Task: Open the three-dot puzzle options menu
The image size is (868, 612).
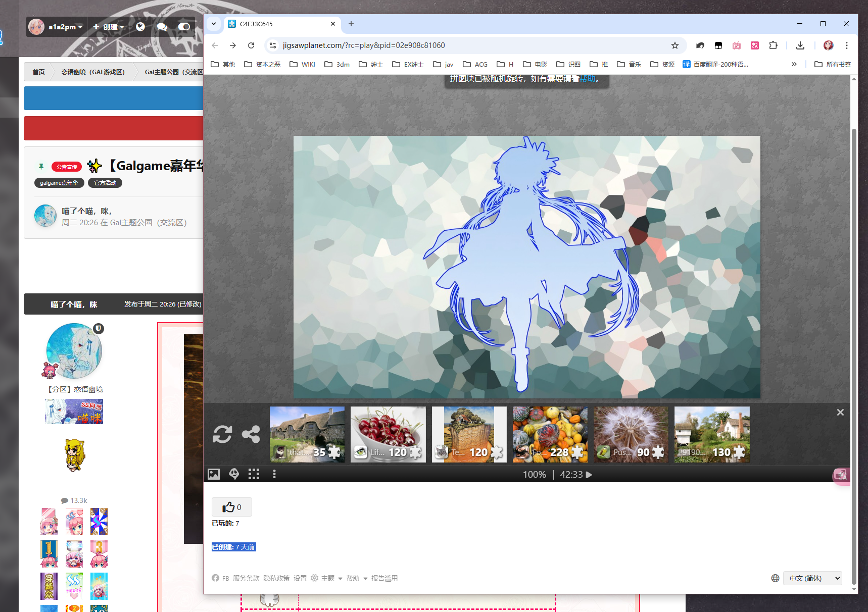Action: pyautogui.click(x=274, y=474)
